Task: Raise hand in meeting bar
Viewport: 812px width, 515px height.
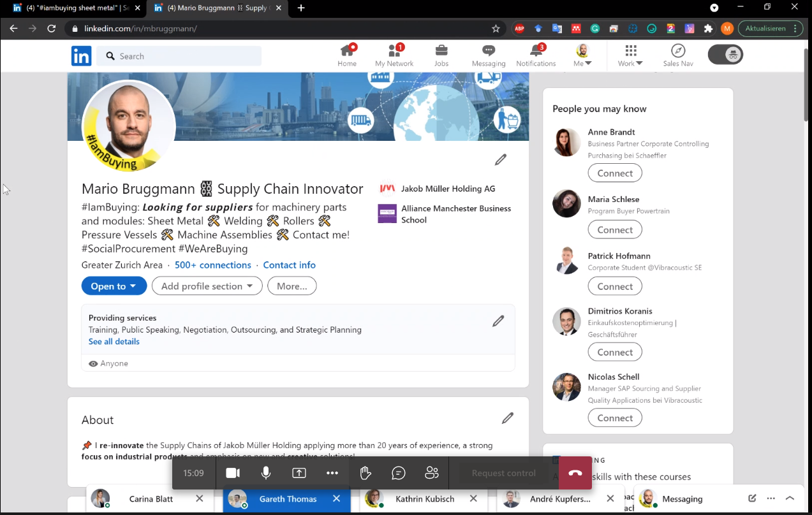Action: pos(365,473)
